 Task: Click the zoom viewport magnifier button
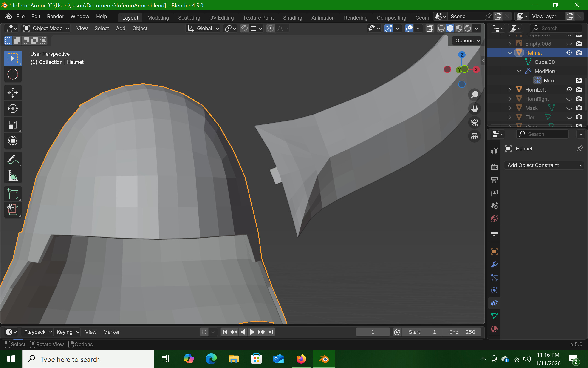pos(474,95)
